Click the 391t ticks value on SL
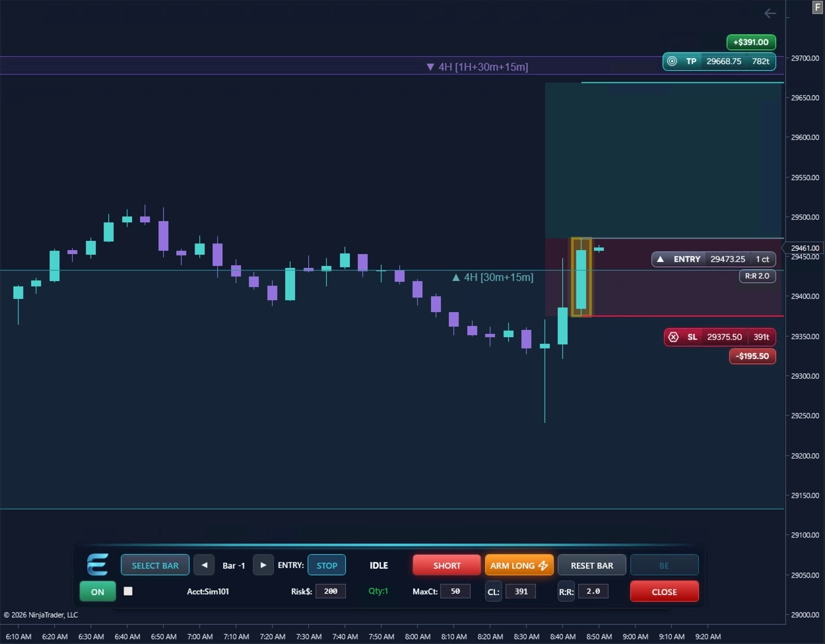 [x=761, y=337]
